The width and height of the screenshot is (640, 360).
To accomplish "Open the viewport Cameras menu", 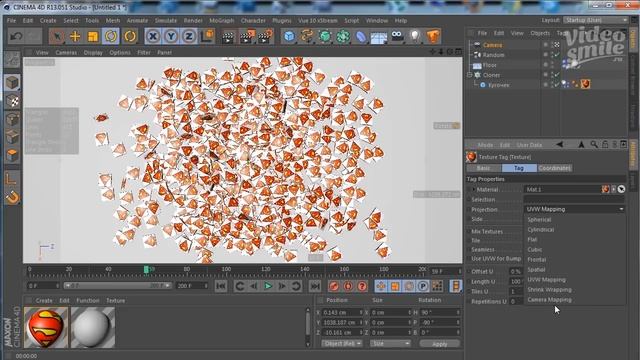I will click(66, 52).
